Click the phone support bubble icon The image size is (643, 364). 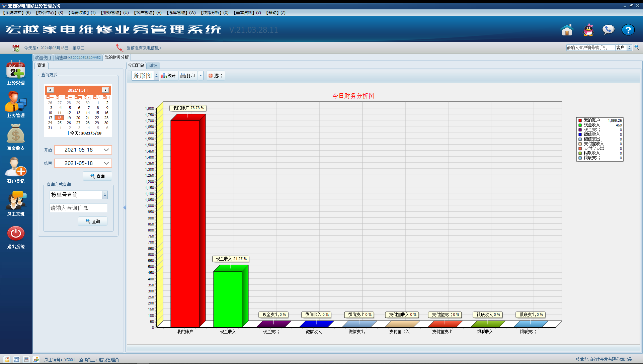coord(608,30)
